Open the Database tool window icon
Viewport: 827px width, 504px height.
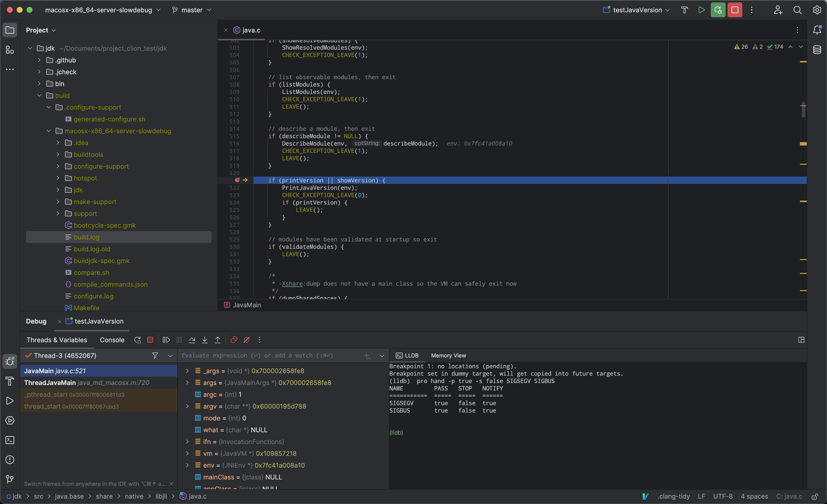817,50
